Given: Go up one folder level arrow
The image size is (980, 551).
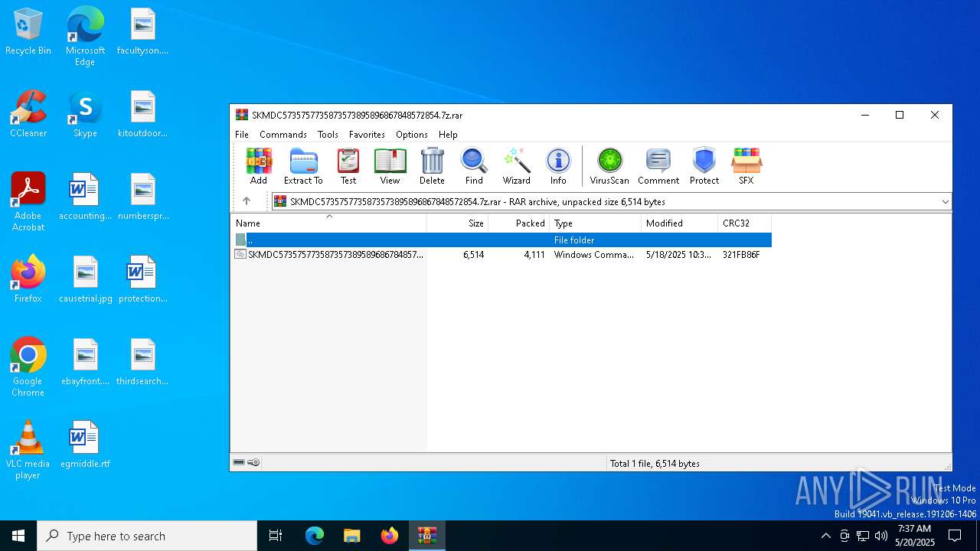Looking at the screenshot, I should point(247,201).
